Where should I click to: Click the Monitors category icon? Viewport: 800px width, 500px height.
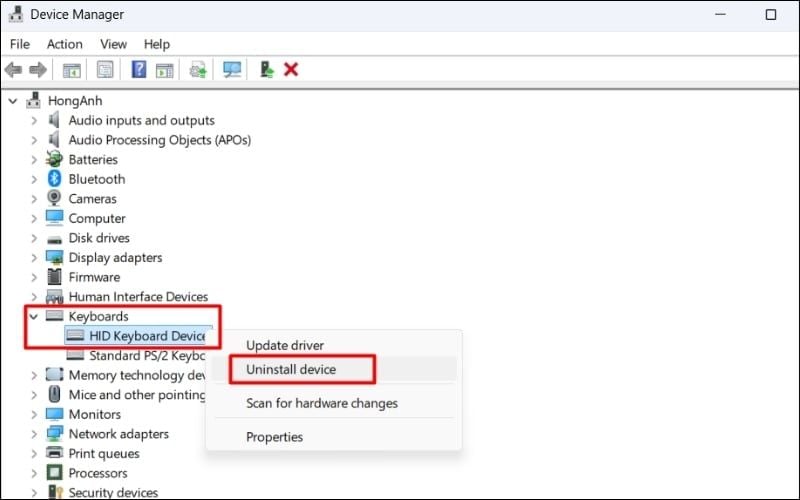click(54, 414)
